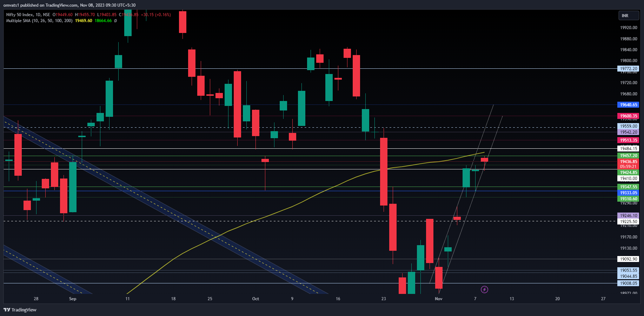Click the green SMA value 18664.66
Viewport: 644px width, 316px height.
point(103,21)
